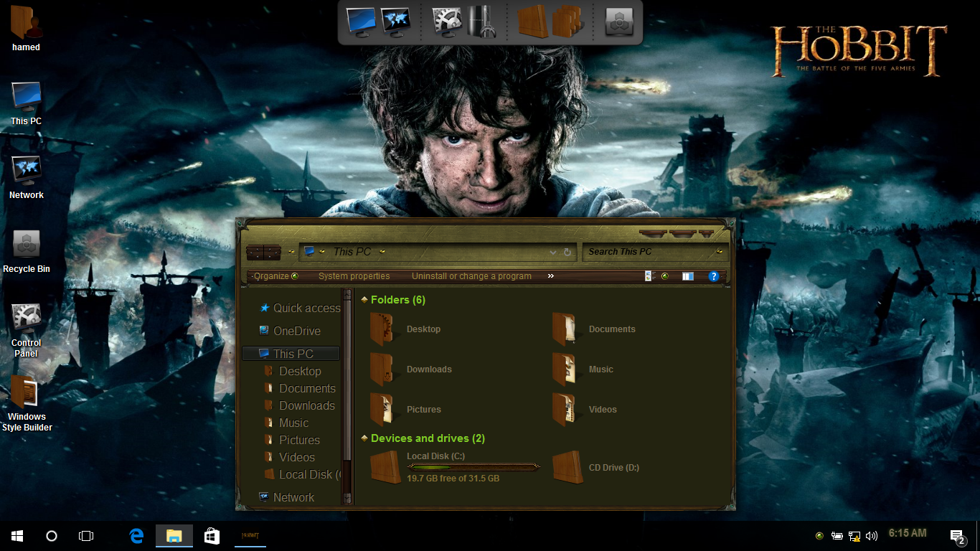This screenshot has height=551, width=980.
Task: Open the Pictures folder in the Folders group
Action: coord(383,410)
